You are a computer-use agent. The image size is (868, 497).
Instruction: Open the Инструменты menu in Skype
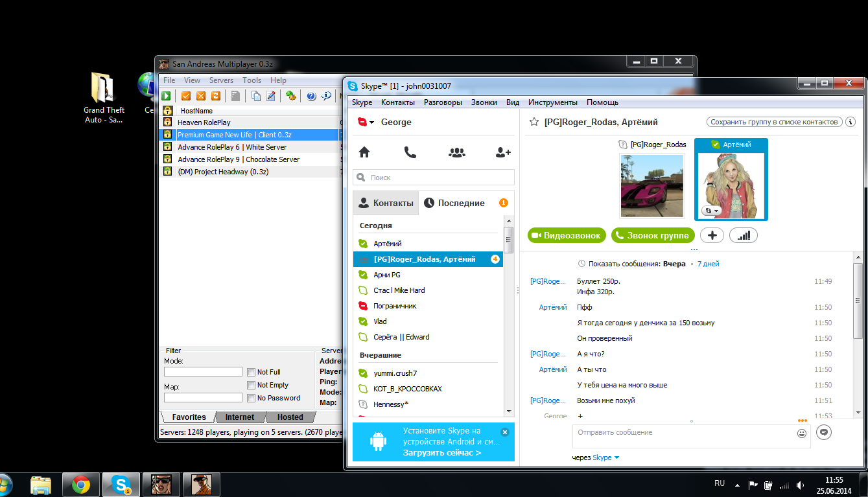(552, 102)
